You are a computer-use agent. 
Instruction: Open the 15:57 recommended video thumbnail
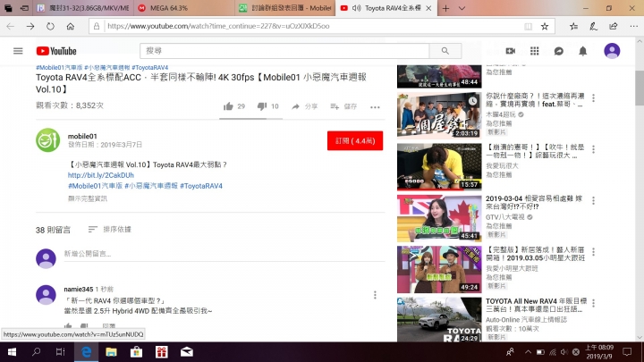coord(439,166)
